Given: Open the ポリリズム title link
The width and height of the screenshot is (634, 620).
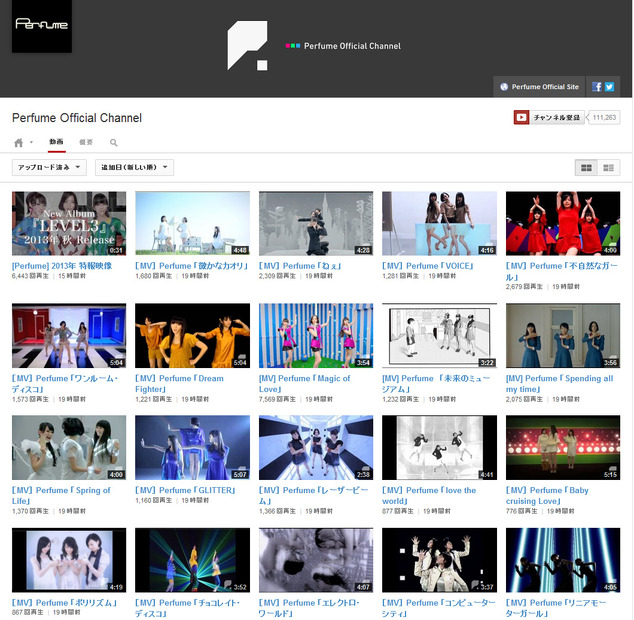Looking at the screenshot, I should 65,603.
